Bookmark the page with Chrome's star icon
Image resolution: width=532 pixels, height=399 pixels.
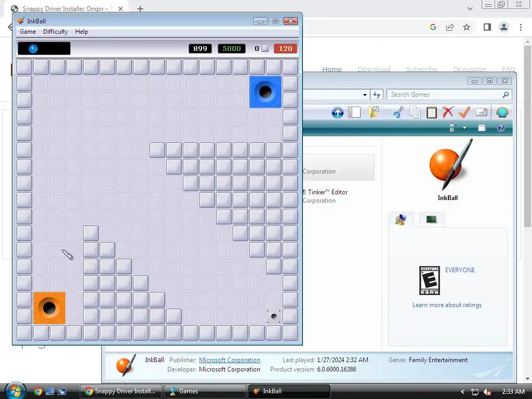(x=467, y=27)
